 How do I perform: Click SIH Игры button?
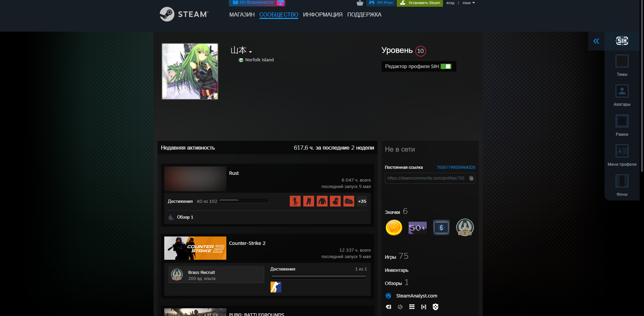381,3
